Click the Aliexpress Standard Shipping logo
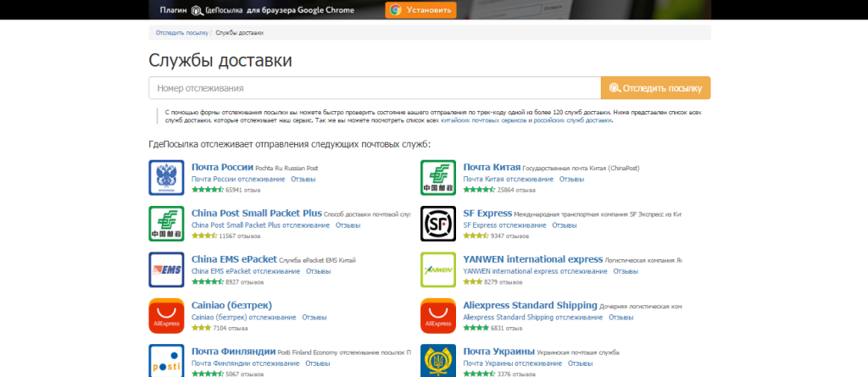Image resolution: width=868 pixels, height=377 pixels. (x=438, y=315)
